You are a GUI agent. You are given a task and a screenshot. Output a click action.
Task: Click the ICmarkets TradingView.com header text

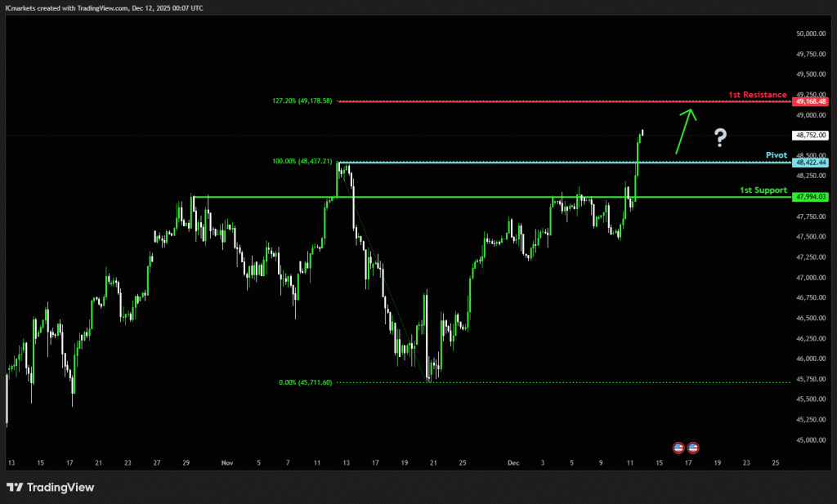point(104,7)
